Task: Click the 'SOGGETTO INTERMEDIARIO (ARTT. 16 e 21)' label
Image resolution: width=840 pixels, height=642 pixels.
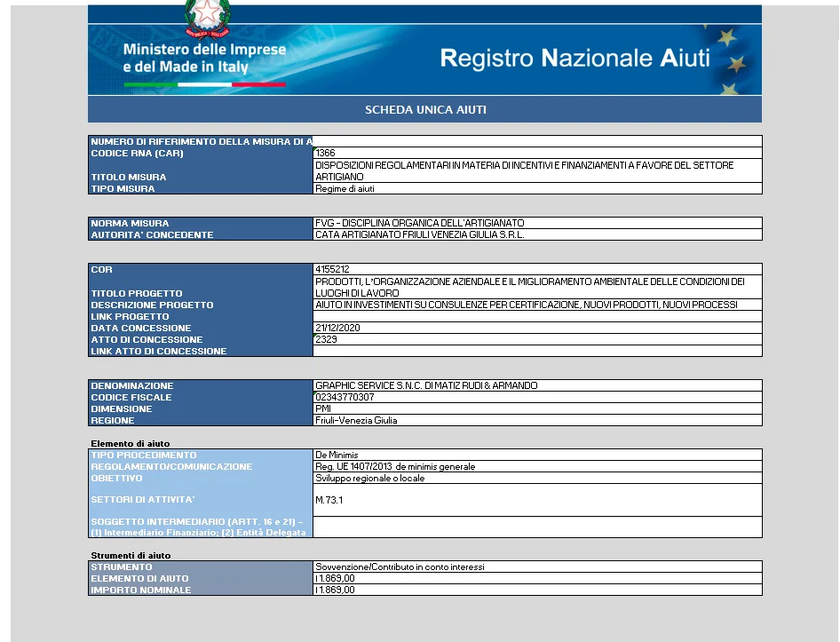Action: [x=198, y=527]
